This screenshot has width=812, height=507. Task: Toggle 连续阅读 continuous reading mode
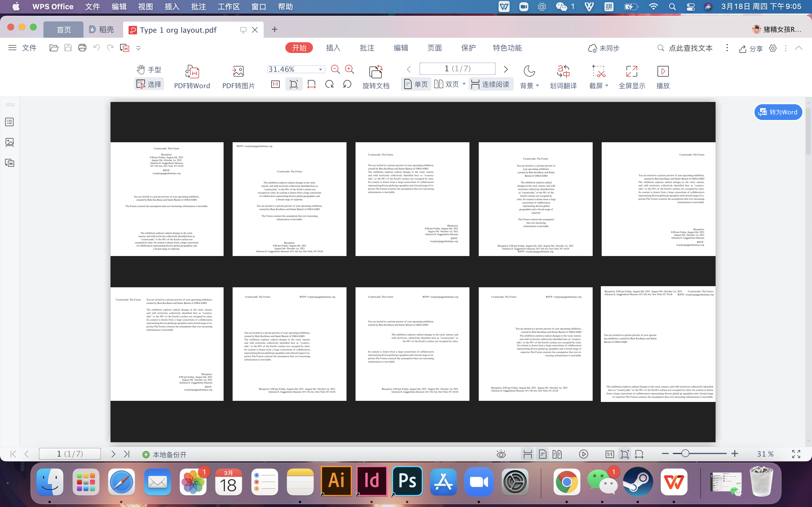tap(491, 84)
